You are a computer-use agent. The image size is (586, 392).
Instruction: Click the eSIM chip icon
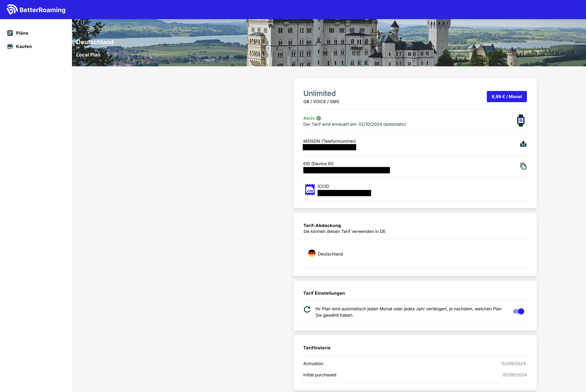pyautogui.click(x=310, y=189)
